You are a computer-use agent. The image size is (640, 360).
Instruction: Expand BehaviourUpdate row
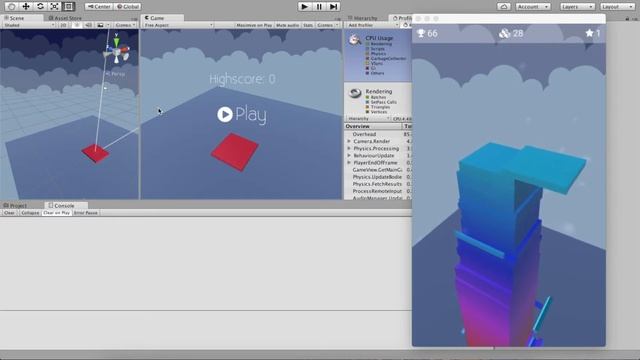click(349, 156)
